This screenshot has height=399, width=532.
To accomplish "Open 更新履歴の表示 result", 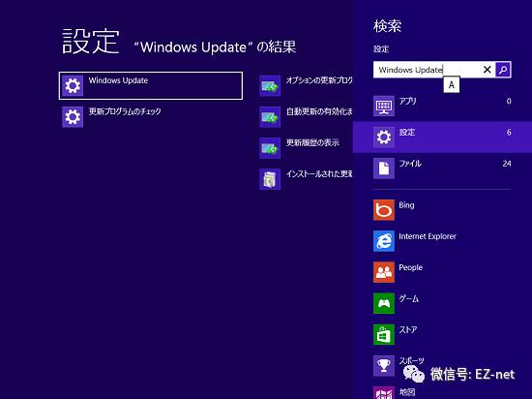I will pyautogui.click(x=300, y=148).
